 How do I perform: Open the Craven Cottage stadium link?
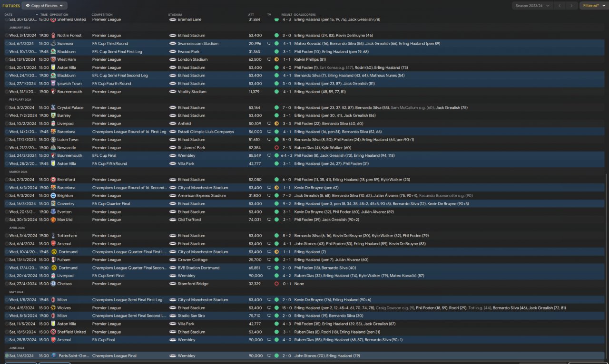[x=192, y=260]
